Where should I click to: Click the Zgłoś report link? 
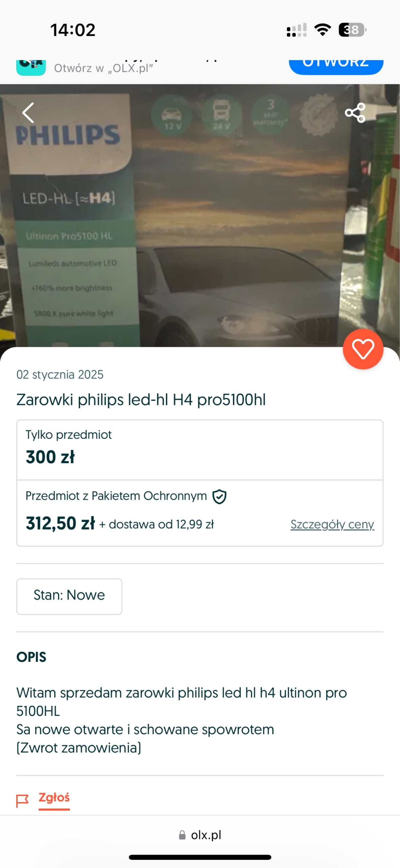tap(54, 797)
